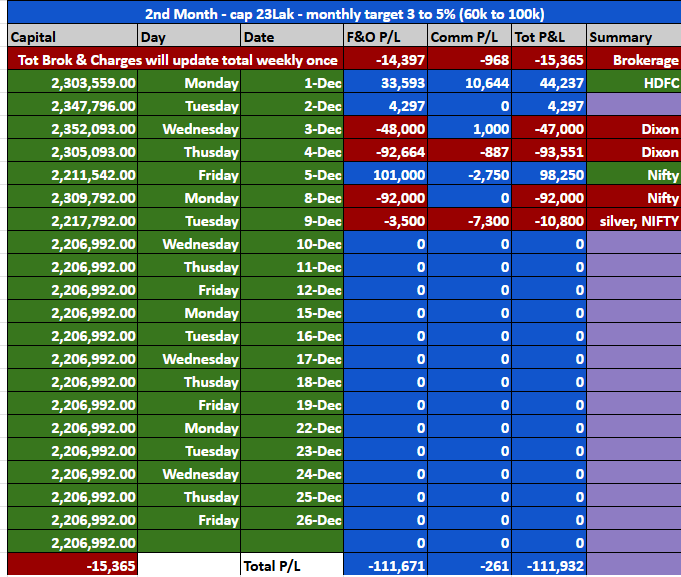681x577 pixels.
Task: Select Comm P/L value 1,000
Action: tap(469, 129)
